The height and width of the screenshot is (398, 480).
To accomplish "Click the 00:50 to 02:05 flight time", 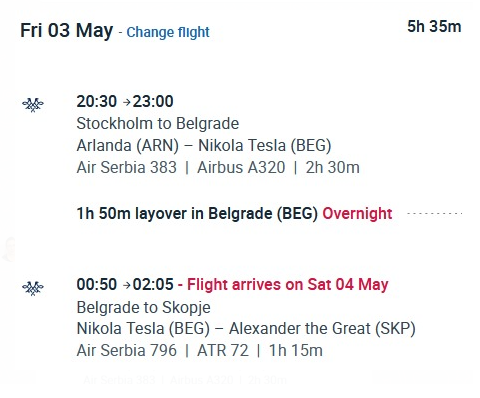I will click(x=125, y=284).
